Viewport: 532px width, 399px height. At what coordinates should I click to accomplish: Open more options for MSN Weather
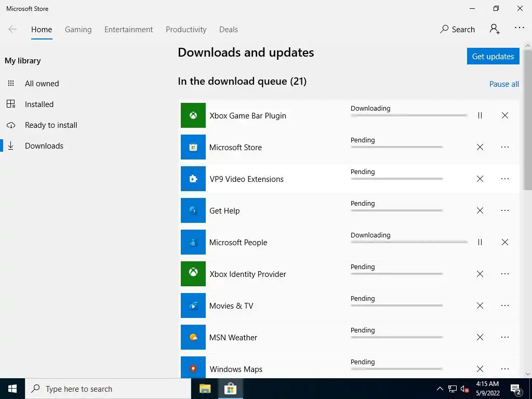click(x=505, y=337)
